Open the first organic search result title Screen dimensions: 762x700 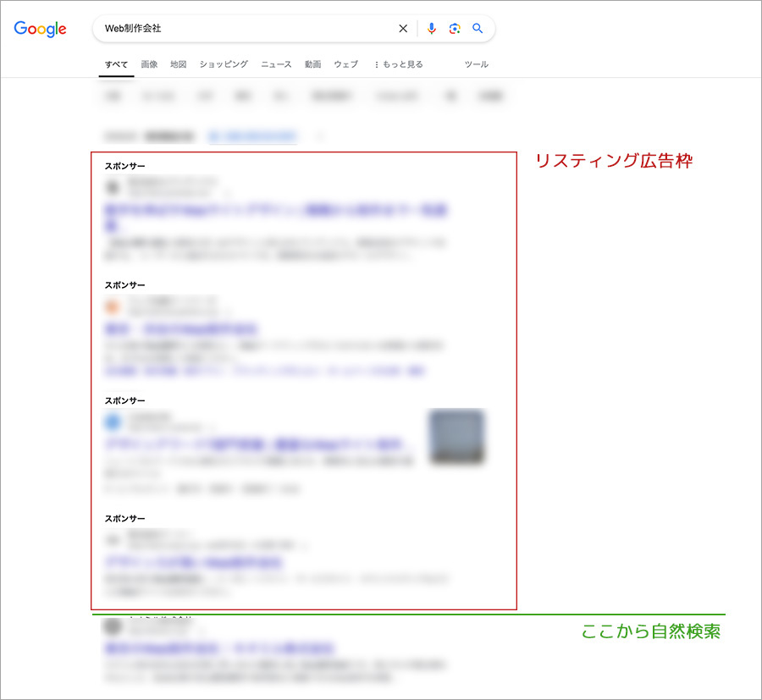point(219,648)
